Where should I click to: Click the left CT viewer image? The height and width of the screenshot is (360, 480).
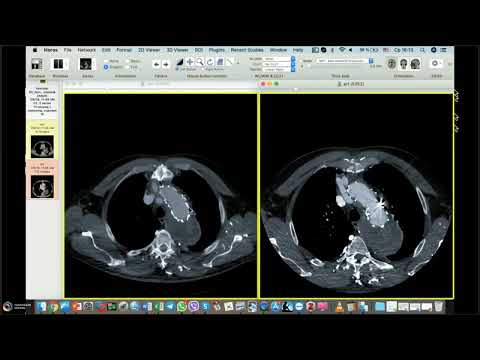coord(160,196)
